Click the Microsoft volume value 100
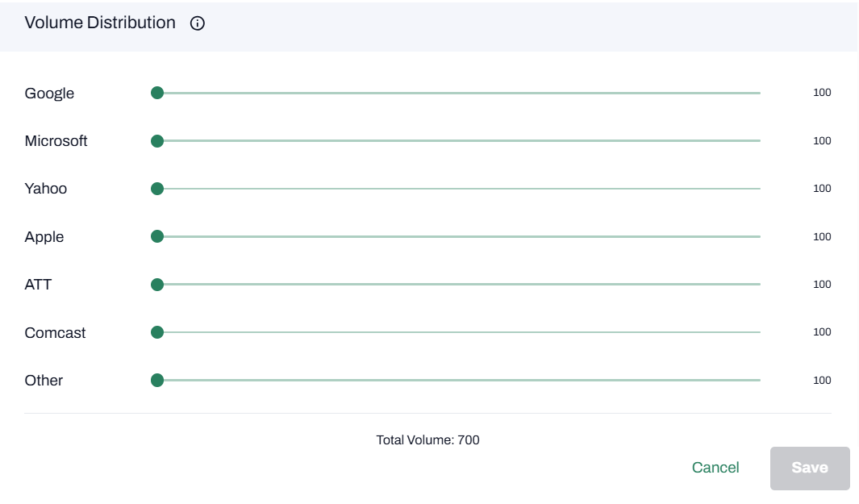859x504 pixels. tap(822, 141)
